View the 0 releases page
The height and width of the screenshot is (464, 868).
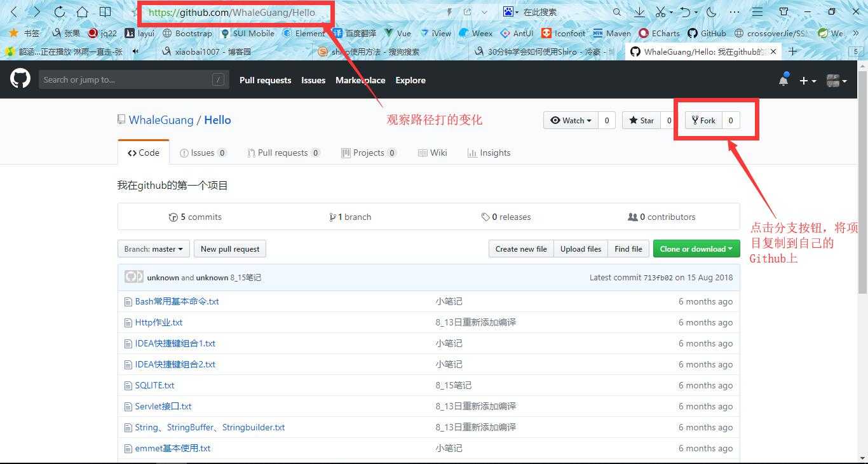pos(506,217)
